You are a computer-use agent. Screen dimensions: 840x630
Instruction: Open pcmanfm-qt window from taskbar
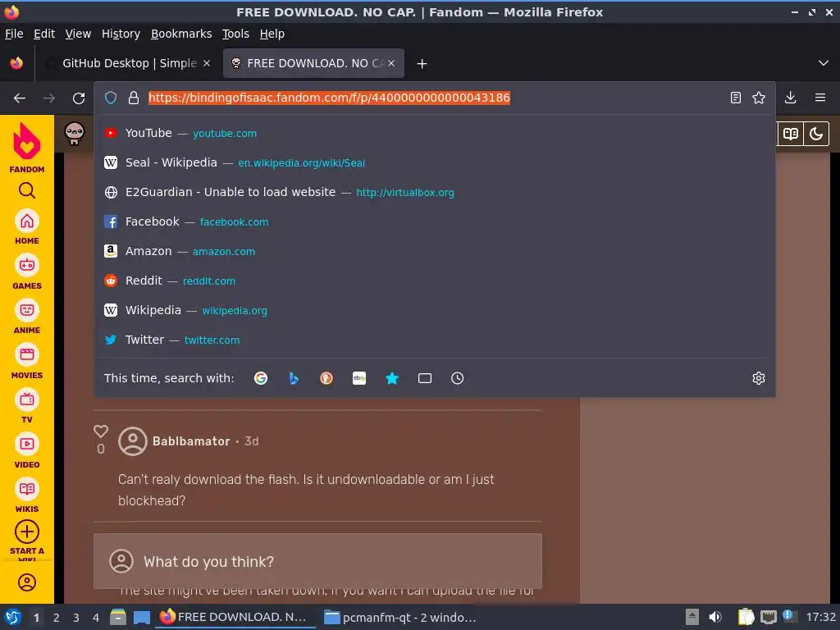[400, 618]
